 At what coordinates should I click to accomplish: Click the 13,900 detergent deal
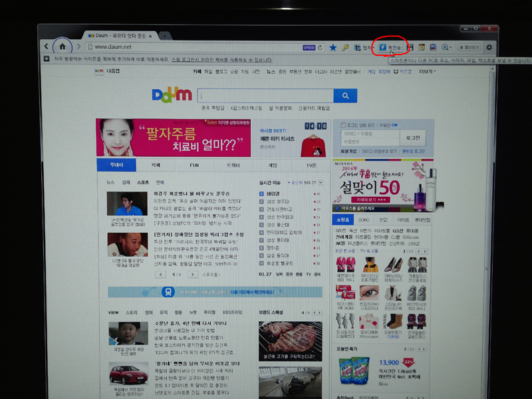389,362
